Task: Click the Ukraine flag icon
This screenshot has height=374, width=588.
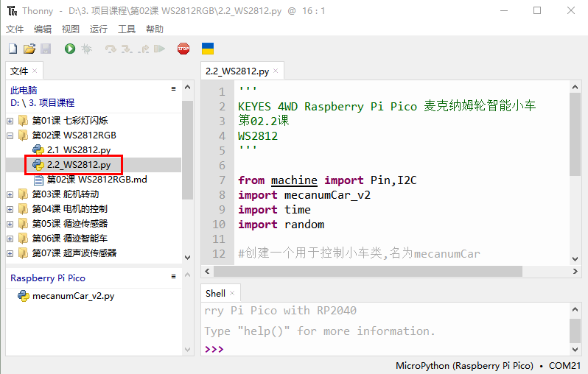Action: [208, 49]
